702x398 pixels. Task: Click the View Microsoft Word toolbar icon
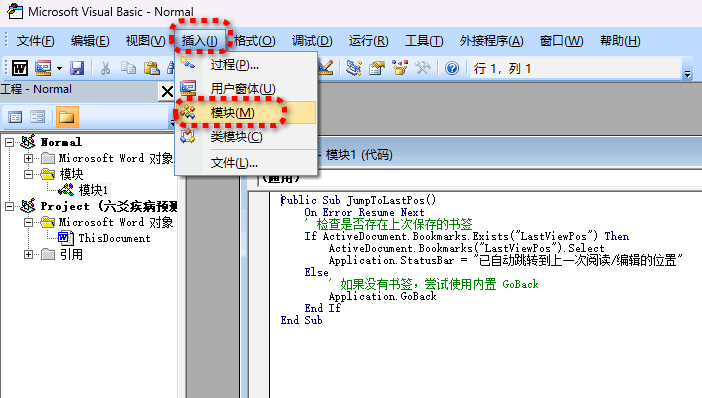click(x=20, y=68)
